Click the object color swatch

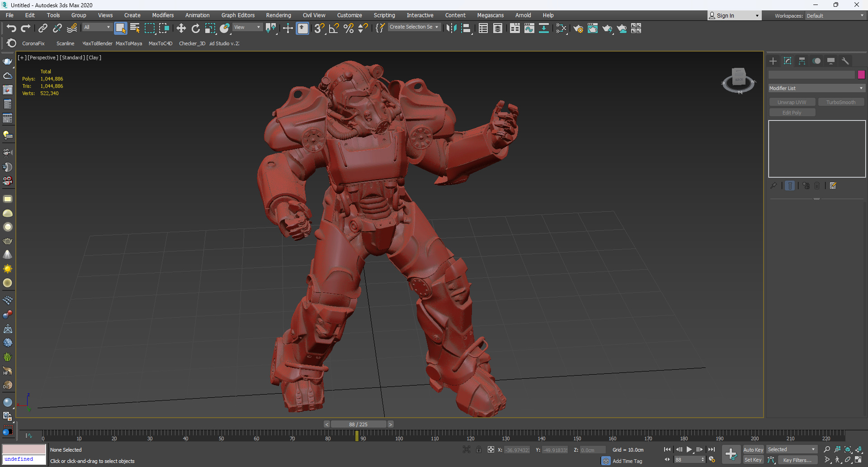pyautogui.click(x=861, y=75)
